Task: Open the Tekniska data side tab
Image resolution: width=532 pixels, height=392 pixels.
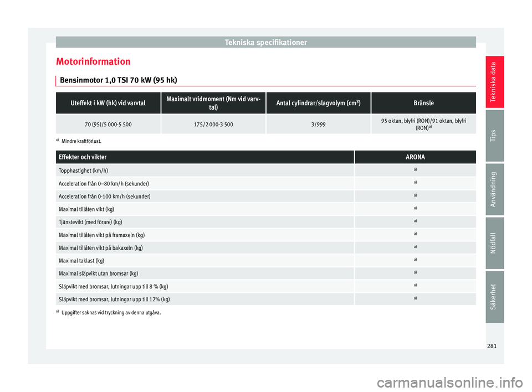Action: coord(494,82)
